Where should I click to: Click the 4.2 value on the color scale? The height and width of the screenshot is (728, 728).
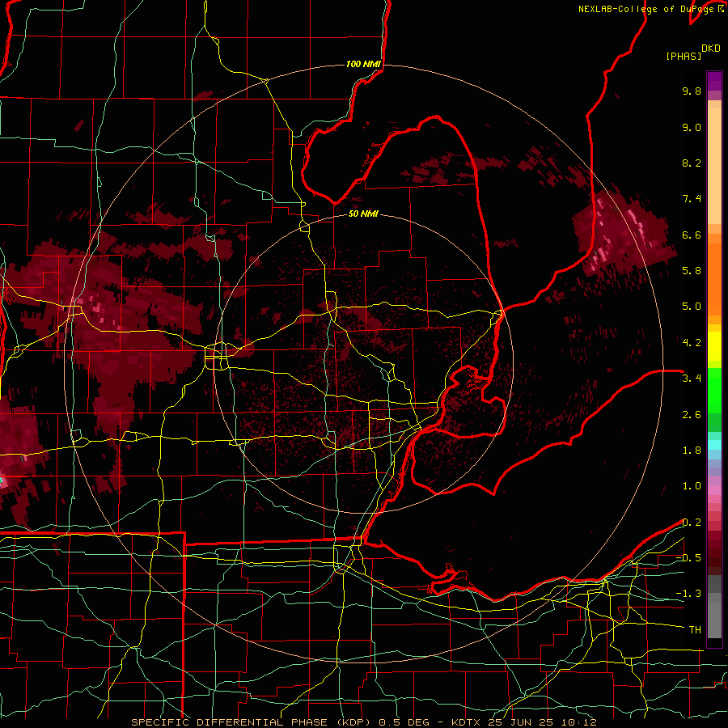click(692, 343)
